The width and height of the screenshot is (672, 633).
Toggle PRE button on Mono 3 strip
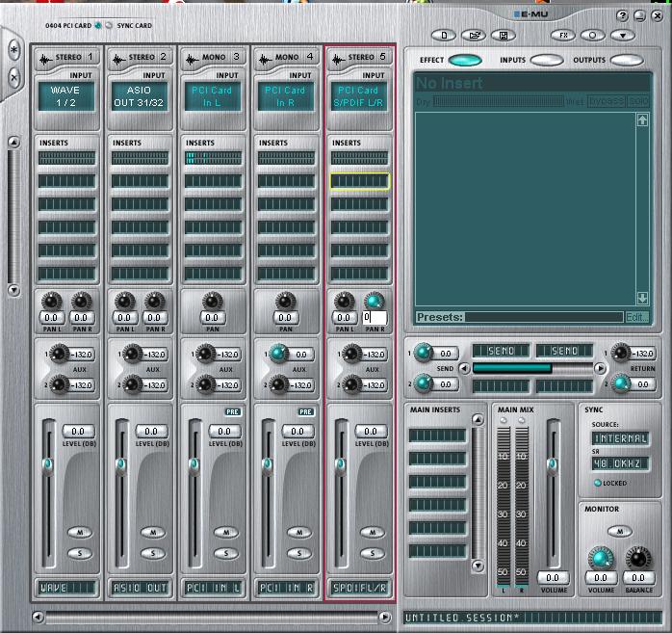233,411
